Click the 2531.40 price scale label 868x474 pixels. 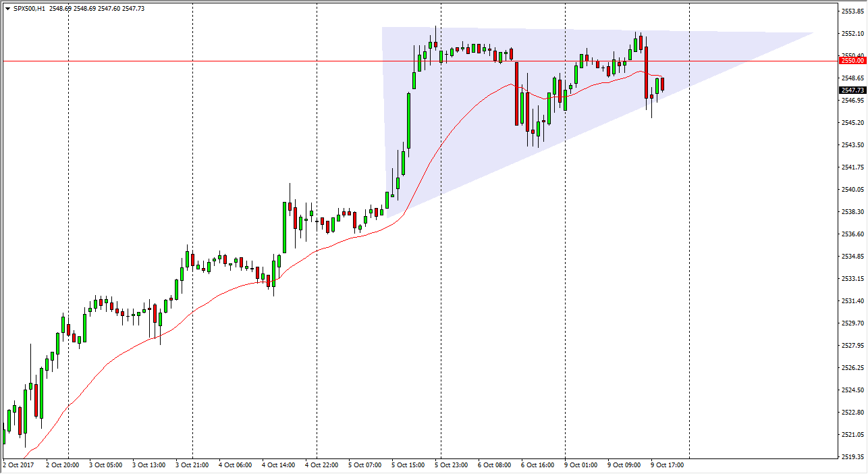(x=852, y=301)
